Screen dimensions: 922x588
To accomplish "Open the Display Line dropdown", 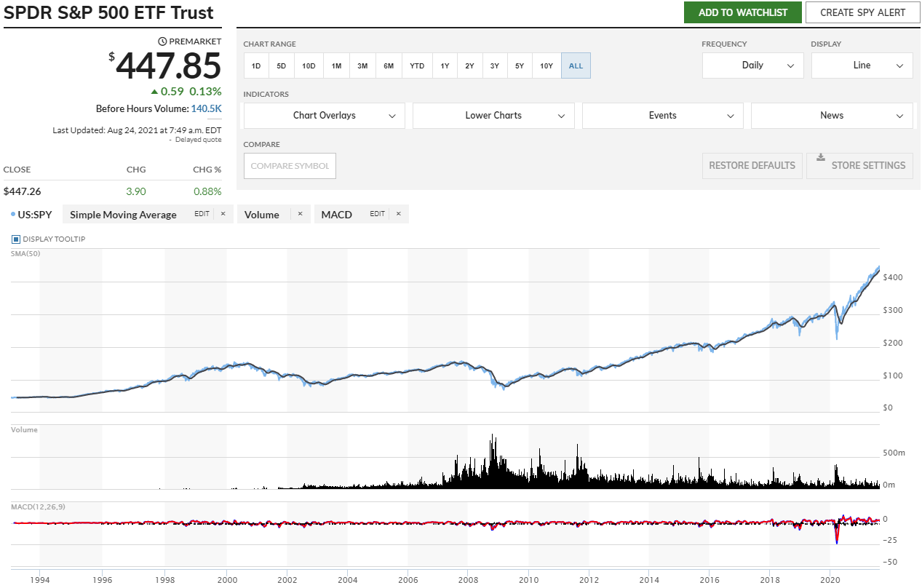I will 862,65.
